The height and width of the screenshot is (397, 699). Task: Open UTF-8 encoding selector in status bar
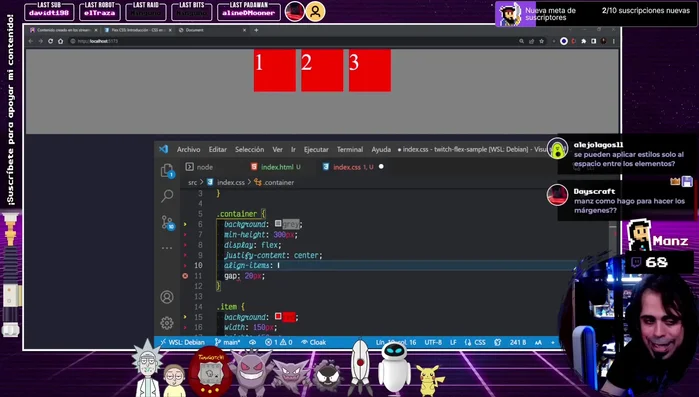coord(433,342)
